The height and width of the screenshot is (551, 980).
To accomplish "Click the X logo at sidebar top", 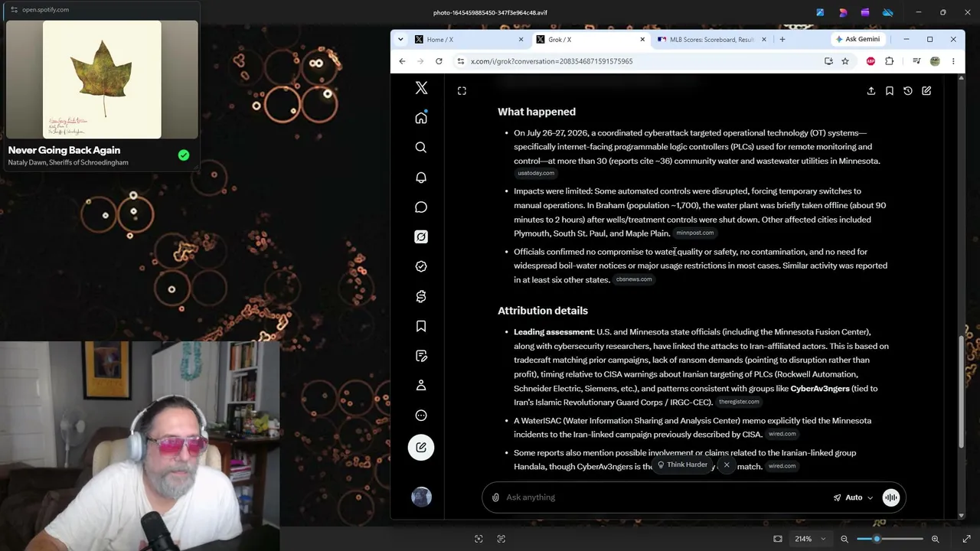I will [421, 88].
